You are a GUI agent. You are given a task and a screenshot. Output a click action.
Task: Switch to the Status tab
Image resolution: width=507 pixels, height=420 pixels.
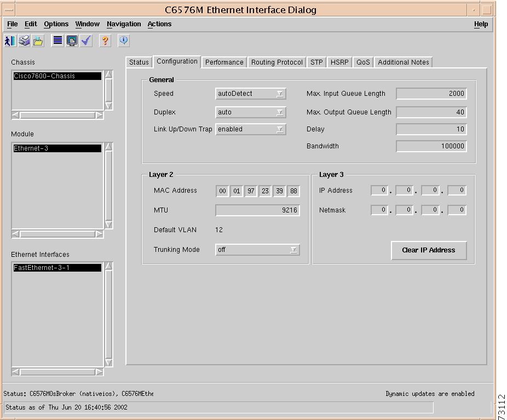[x=139, y=62]
